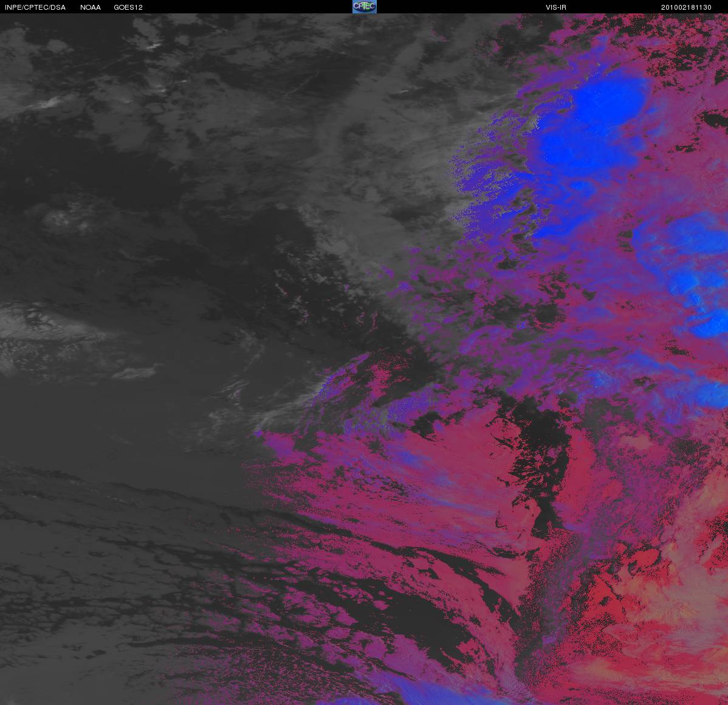Click the 201002181130 timestamp
Screen dimensions: 728x705
pos(686,7)
